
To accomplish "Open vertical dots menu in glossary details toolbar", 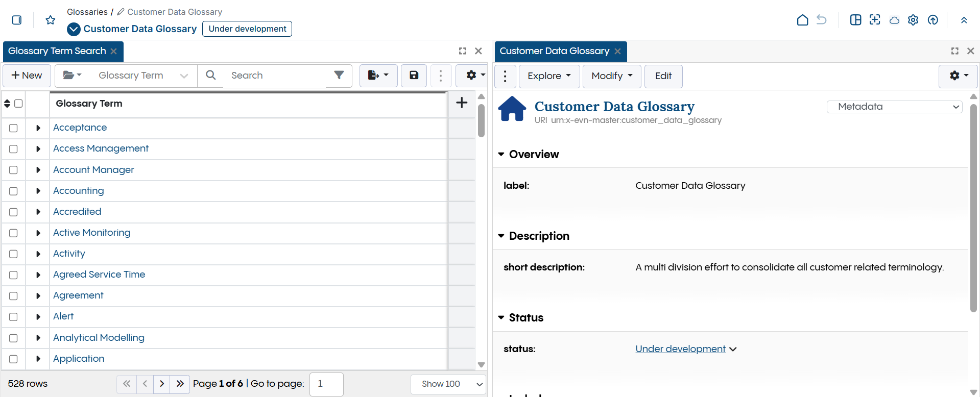I will point(505,76).
